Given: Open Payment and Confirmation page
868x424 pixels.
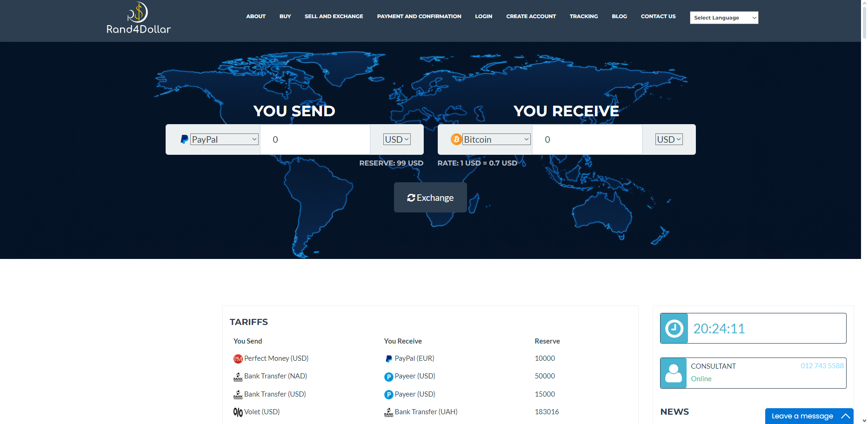Looking at the screenshot, I should click(x=419, y=16).
